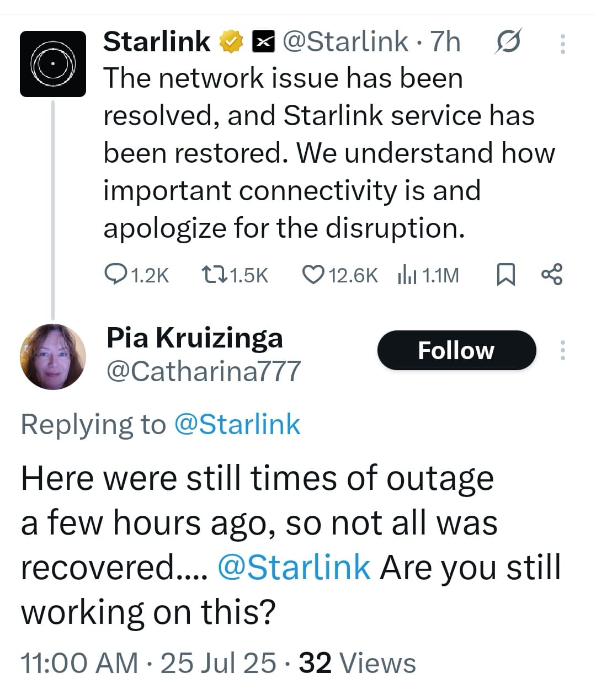This screenshot has width=596, height=700.
Task: Click @Starlink in Replying to line
Action: (237, 424)
